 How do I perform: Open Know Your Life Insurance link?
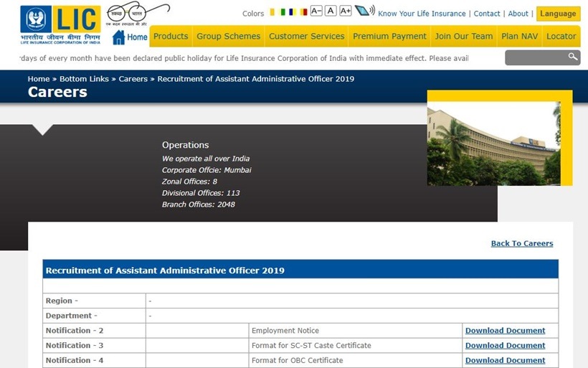[x=422, y=14]
